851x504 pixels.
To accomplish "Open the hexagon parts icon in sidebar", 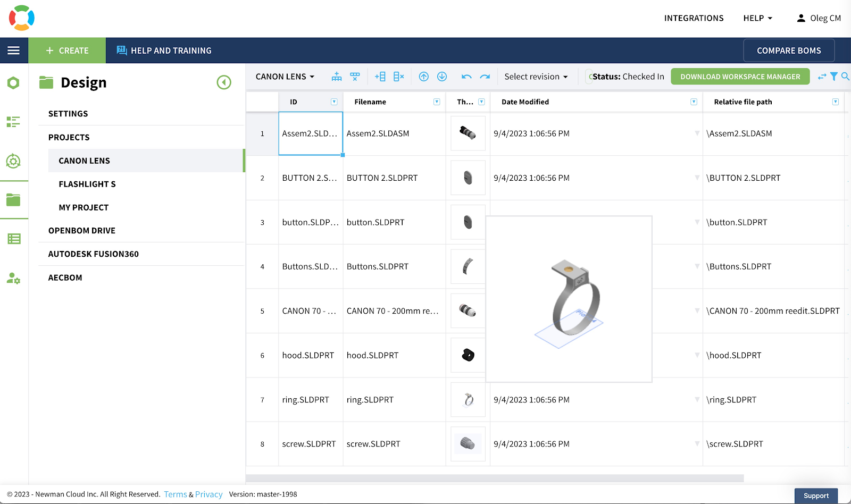I will pyautogui.click(x=13, y=83).
